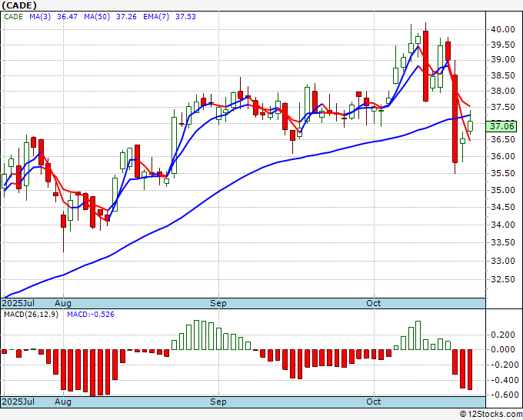523x420 pixels.
Task: Click the 40.00 price axis label
Action: (x=503, y=29)
